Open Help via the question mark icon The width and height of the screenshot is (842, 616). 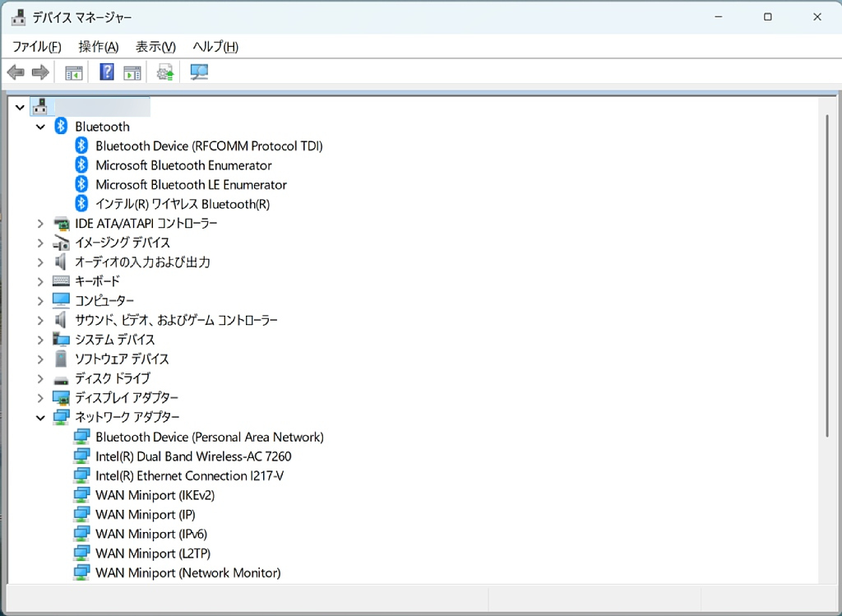[x=107, y=72]
